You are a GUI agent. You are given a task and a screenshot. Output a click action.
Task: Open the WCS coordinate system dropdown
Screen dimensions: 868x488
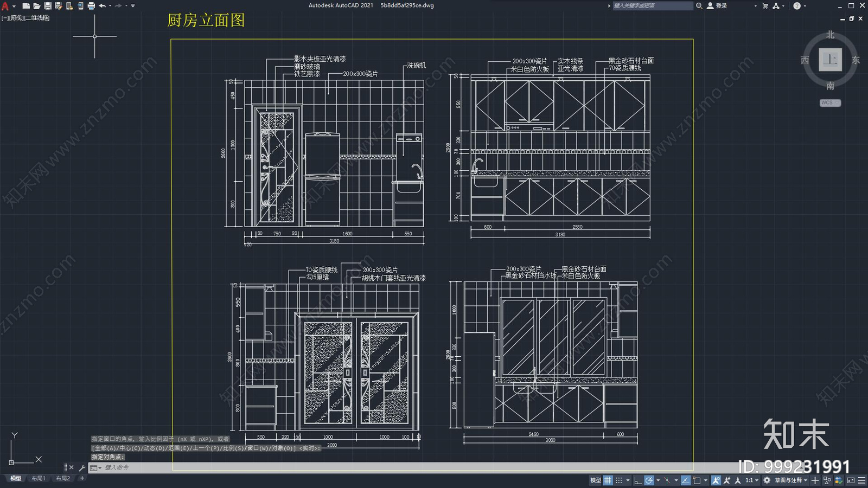click(830, 102)
